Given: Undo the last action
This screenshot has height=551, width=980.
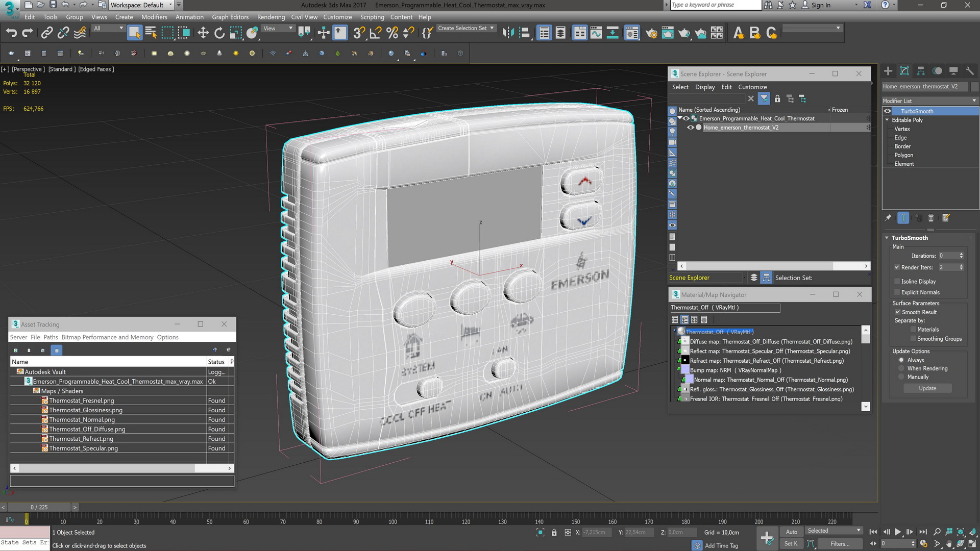Looking at the screenshot, I should [x=11, y=33].
